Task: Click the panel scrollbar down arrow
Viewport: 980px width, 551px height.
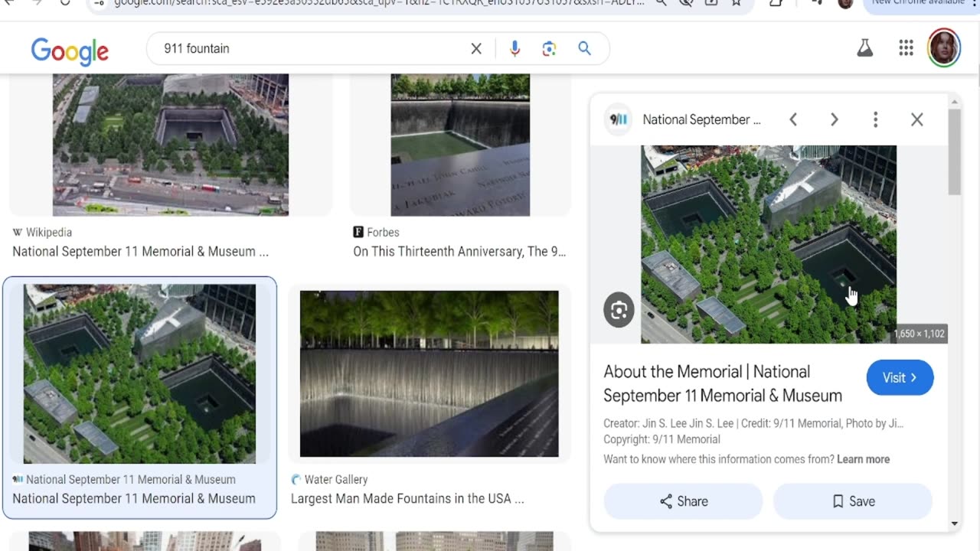Action: tap(954, 523)
